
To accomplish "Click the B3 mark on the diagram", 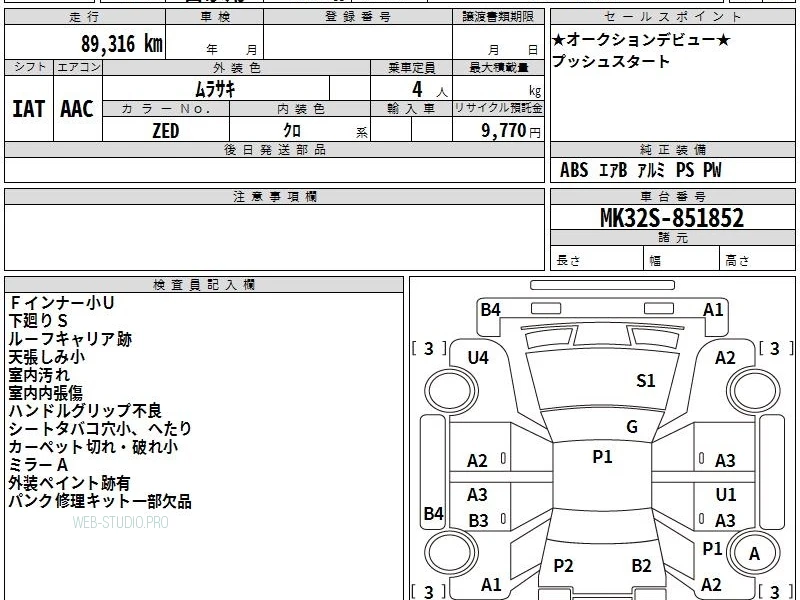I will click(x=479, y=521).
